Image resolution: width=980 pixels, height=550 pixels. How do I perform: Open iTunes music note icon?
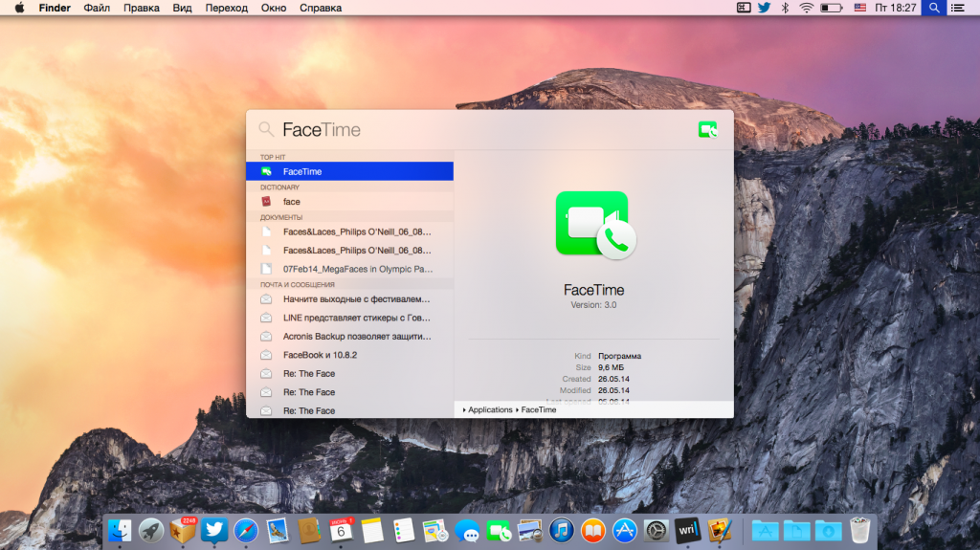[x=561, y=531]
